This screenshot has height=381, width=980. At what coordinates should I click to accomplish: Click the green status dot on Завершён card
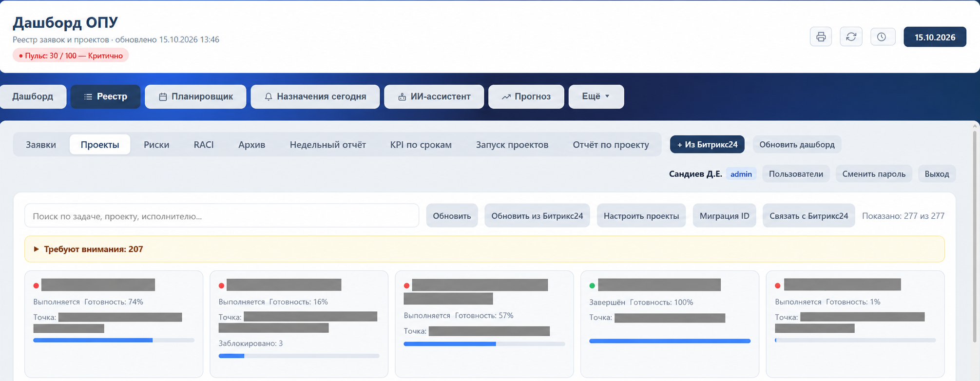592,286
